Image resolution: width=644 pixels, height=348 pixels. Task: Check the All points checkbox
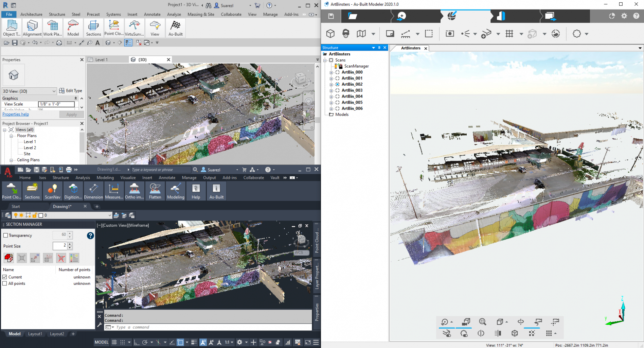tap(5, 283)
